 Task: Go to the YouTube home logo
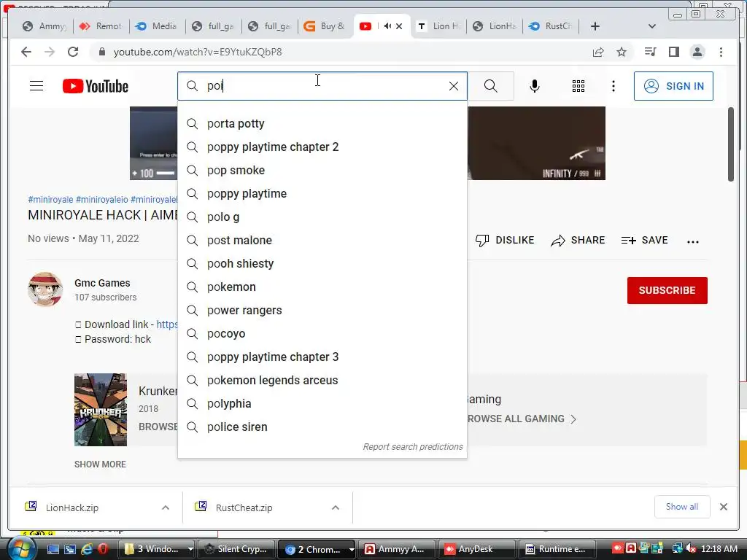96,86
